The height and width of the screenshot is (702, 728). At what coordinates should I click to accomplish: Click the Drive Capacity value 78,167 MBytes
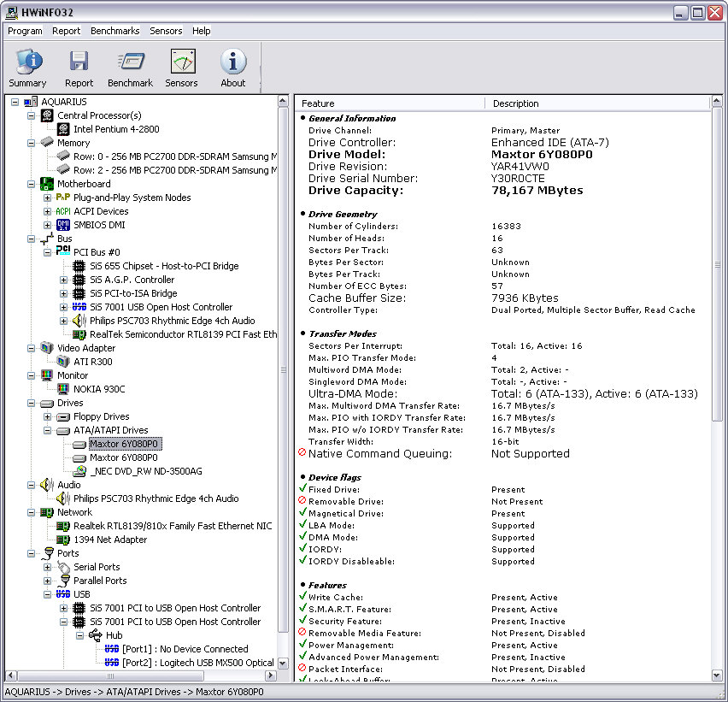point(537,191)
